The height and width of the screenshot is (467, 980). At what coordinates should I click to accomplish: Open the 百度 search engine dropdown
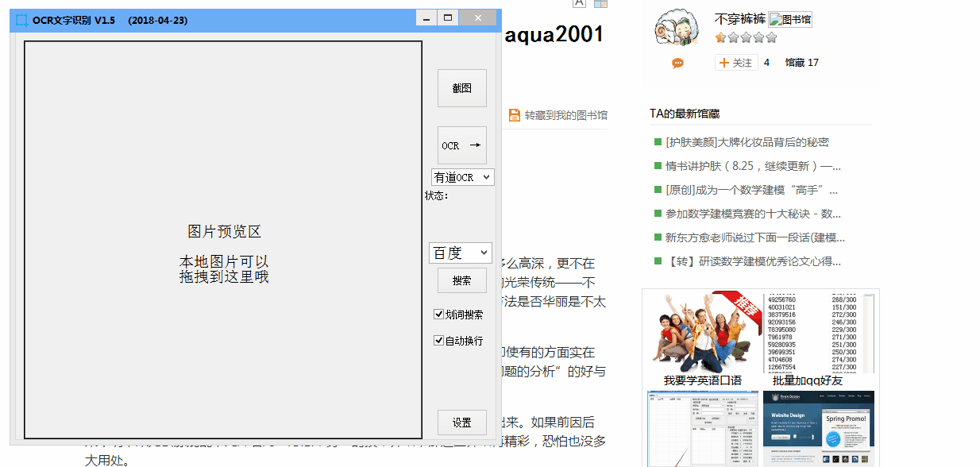(461, 253)
